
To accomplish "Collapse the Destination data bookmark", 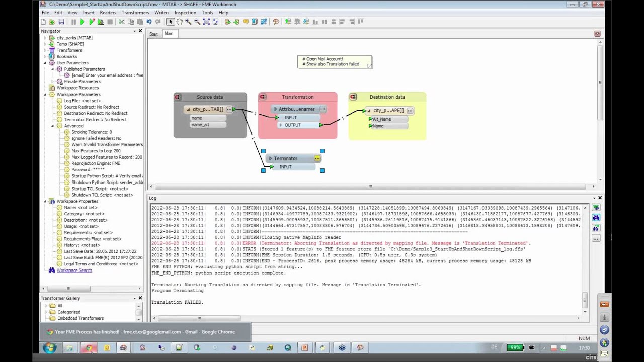I will pyautogui.click(x=353, y=97).
